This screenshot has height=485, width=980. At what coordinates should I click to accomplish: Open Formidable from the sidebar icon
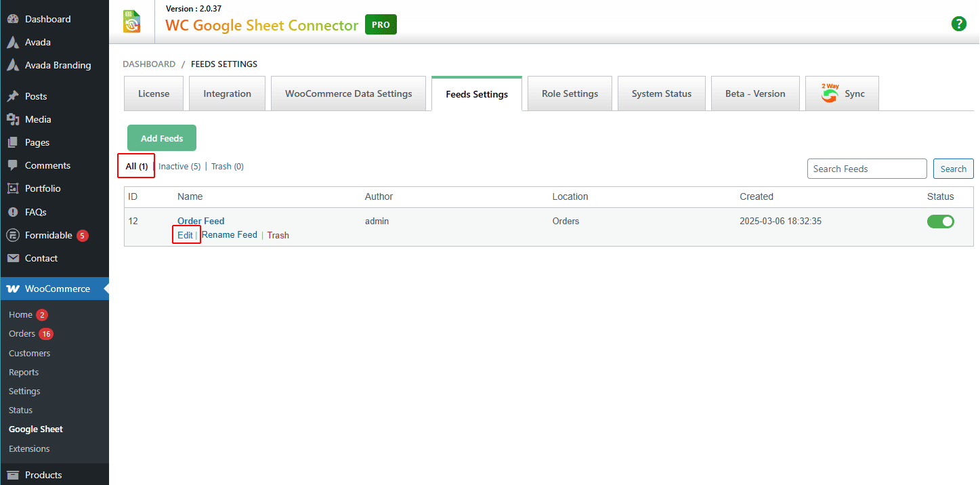12,235
